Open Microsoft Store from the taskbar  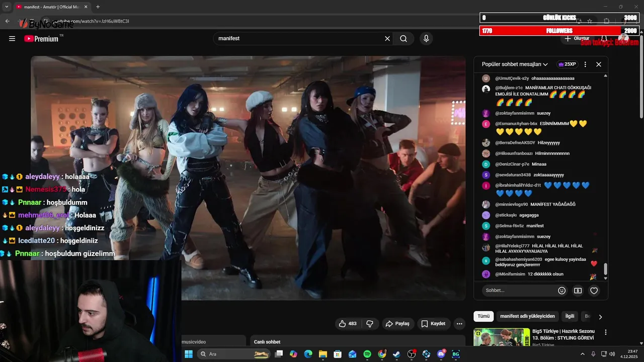click(338, 354)
